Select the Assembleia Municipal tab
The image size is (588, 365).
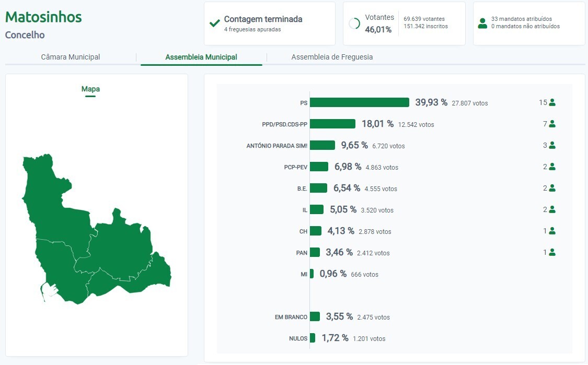coord(201,57)
